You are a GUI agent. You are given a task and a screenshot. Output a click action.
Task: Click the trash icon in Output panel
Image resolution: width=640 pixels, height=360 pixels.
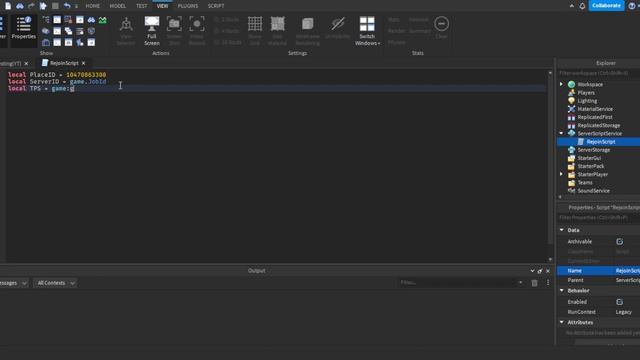coord(534,283)
